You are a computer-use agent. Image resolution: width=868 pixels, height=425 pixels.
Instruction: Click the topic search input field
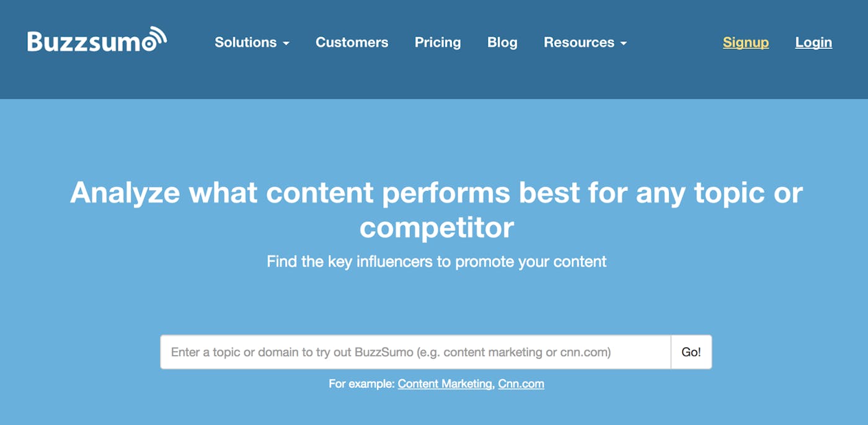(x=415, y=351)
